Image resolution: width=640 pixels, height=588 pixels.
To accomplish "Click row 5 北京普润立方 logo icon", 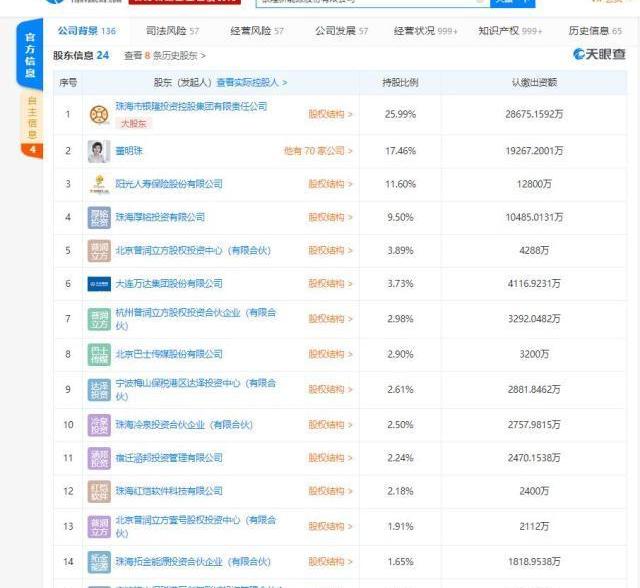I will (x=99, y=251).
